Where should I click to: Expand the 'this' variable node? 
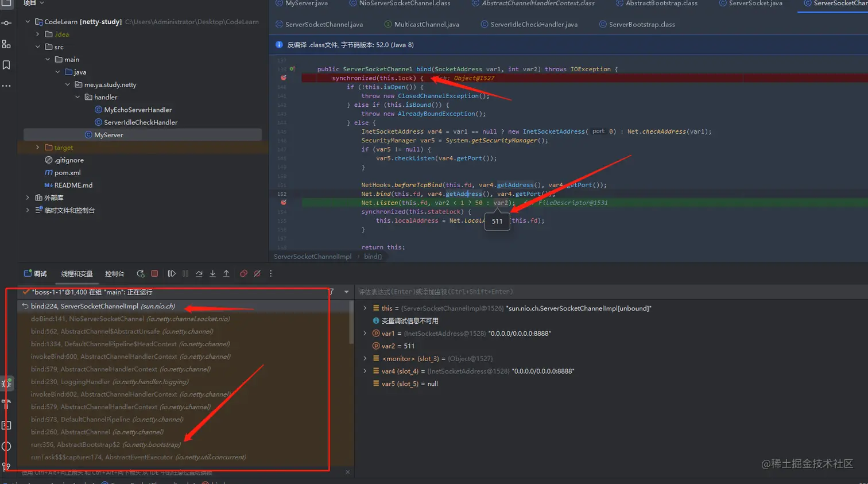[365, 308]
